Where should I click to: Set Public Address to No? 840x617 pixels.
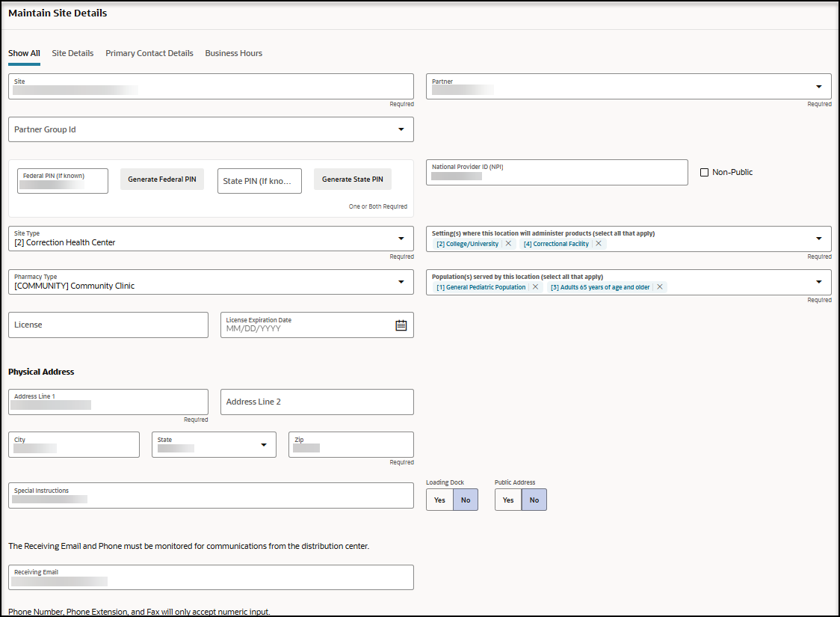coord(534,500)
